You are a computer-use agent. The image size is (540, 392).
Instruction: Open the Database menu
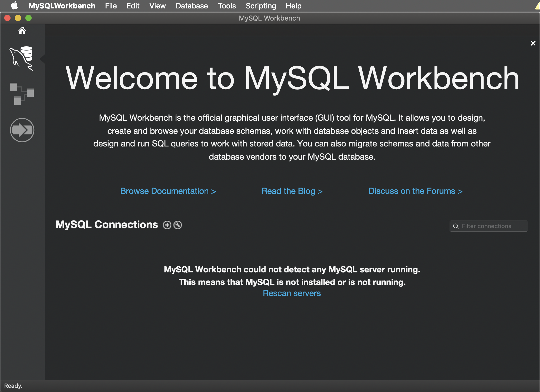192,6
